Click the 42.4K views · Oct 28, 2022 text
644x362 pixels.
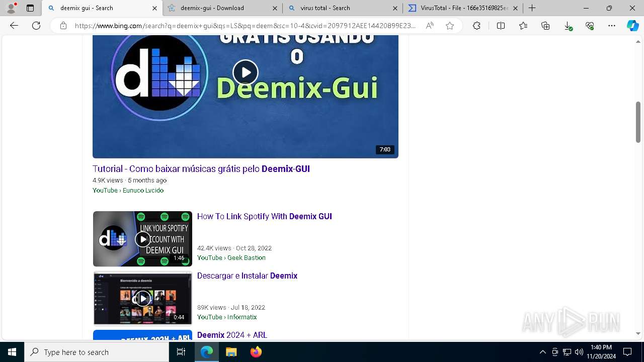coord(234,248)
